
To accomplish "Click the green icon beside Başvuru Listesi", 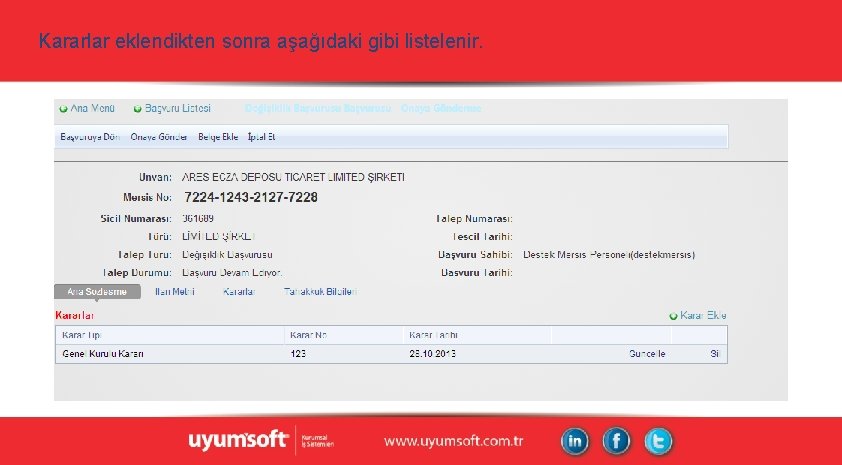I will [x=137, y=109].
